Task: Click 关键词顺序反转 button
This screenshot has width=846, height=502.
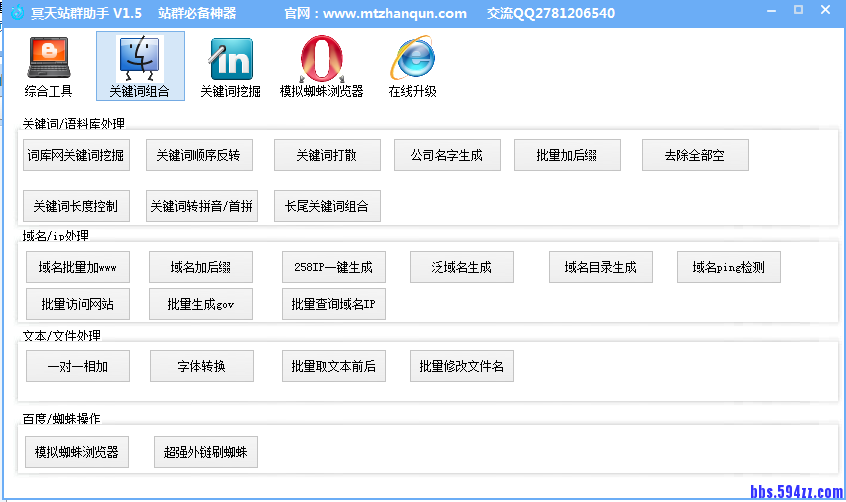Action: 199,155
